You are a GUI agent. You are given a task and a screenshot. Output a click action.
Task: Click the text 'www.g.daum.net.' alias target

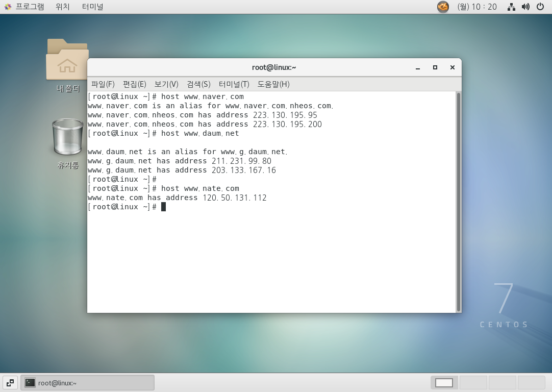tap(254, 152)
